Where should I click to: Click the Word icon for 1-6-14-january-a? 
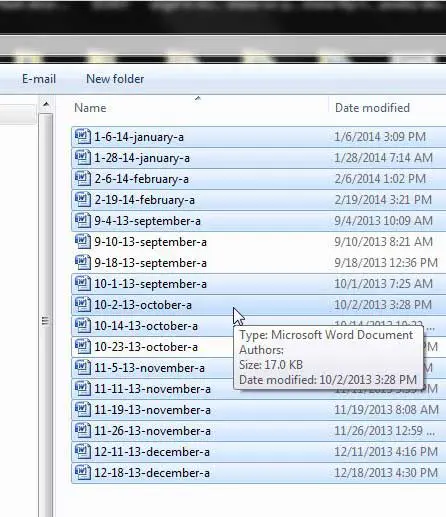[83, 137]
